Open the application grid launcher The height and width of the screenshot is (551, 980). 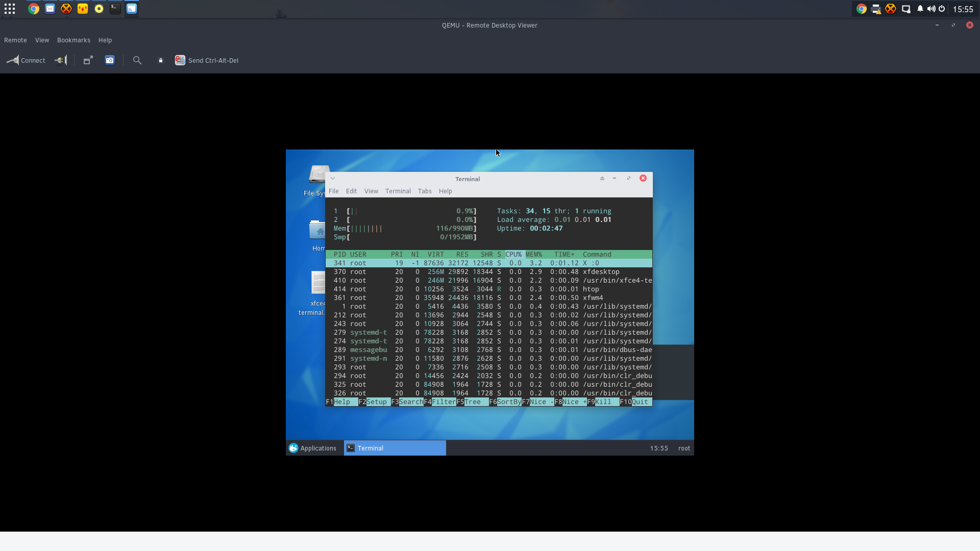tap(10, 9)
